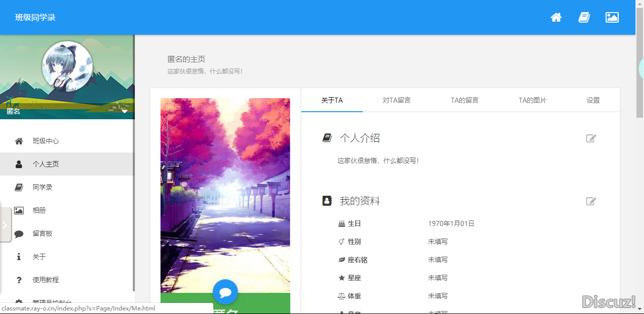Screen dimensions: 644x314
Task: Click the picture icon in top header
Action: tap(612, 18)
